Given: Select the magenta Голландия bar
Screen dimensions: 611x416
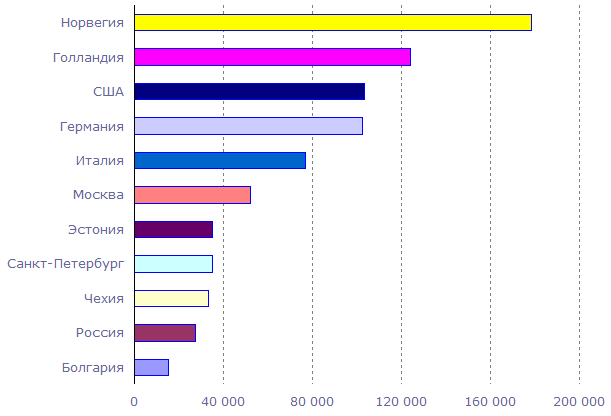Looking at the screenshot, I should (x=273, y=57).
